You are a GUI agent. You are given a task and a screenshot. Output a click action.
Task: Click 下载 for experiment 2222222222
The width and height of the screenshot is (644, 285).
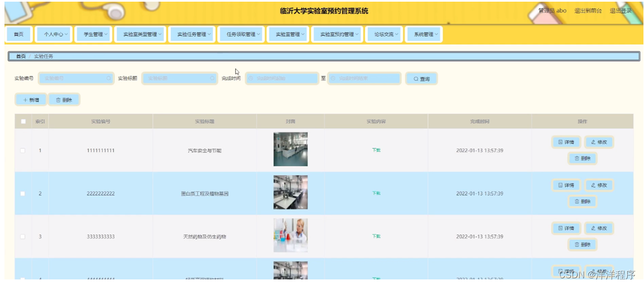click(376, 193)
